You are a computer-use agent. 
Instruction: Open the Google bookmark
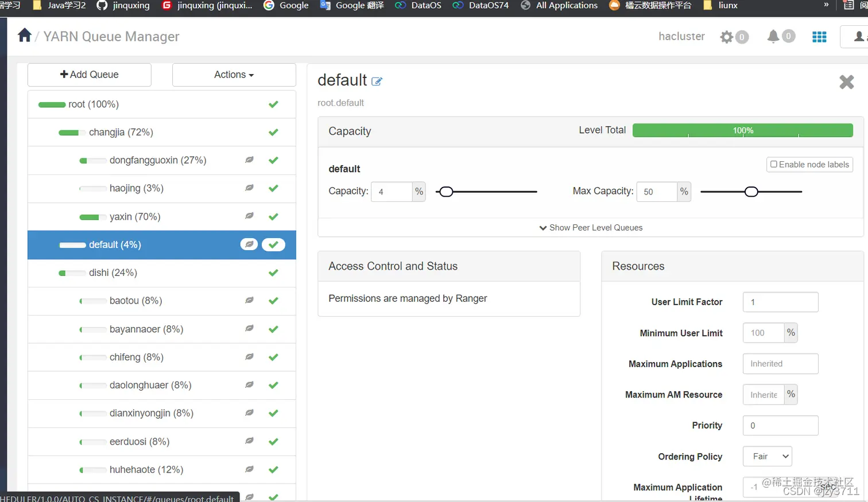[x=286, y=5]
